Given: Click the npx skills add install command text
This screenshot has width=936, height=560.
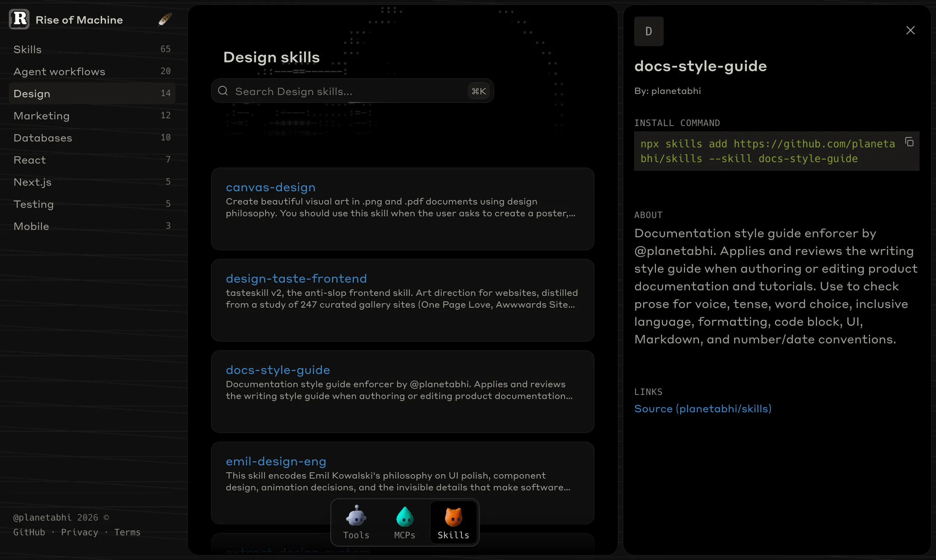Looking at the screenshot, I should click(768, 151).
